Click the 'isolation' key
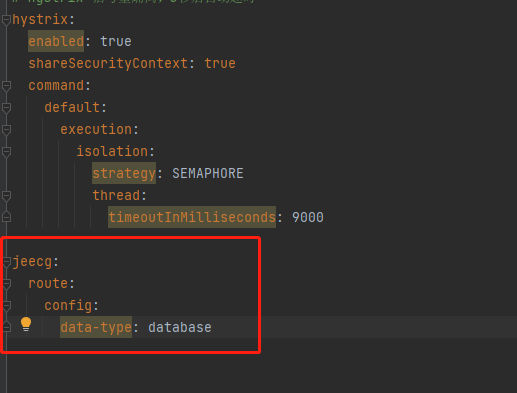This screenshot has width=517, height=393. click(x=112, y=151)
